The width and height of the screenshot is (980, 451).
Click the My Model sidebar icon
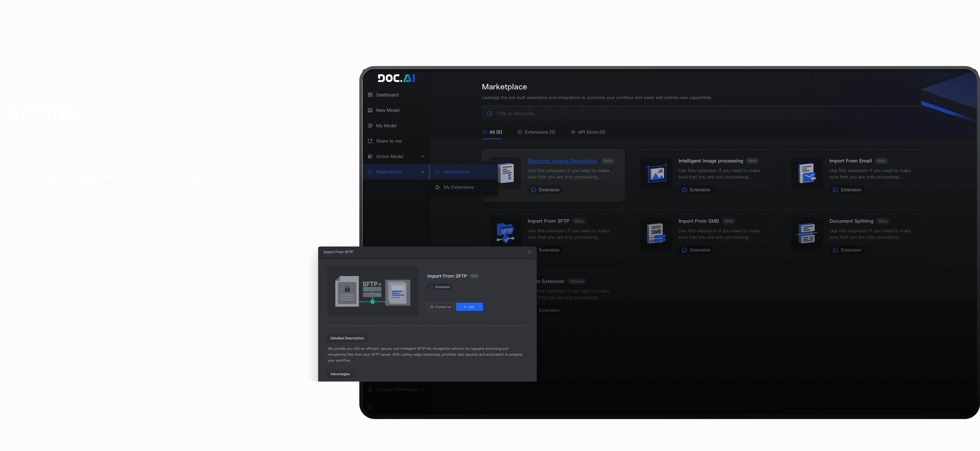click(370, 126)
